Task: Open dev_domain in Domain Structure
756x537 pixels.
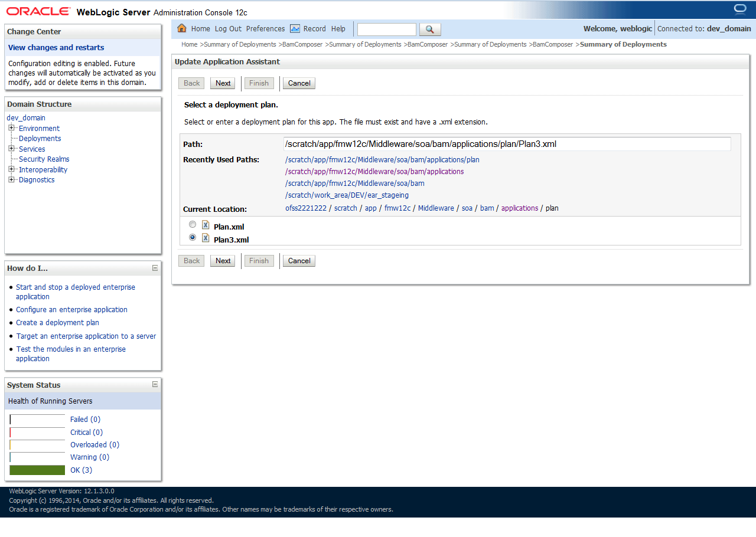Action: tap(26, 118)
